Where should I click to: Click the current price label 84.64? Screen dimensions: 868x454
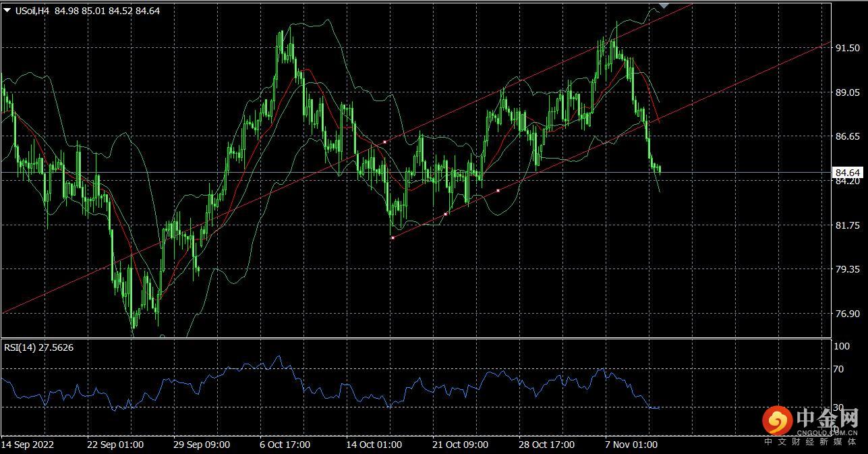point(846,172)
